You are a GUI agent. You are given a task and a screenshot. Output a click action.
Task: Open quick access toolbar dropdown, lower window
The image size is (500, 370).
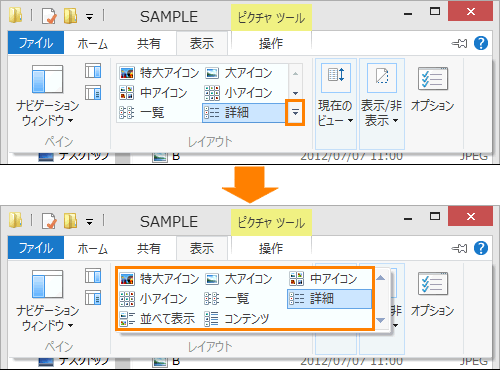tap(89, 221)
